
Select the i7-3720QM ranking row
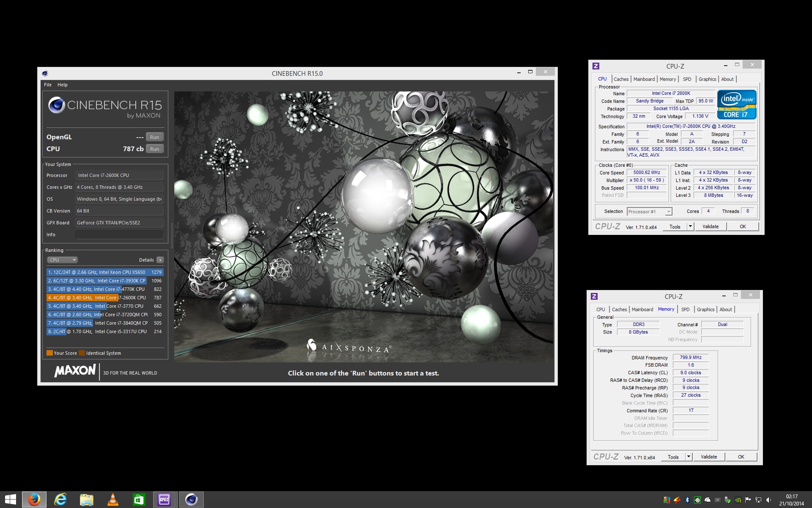[105, 315]
